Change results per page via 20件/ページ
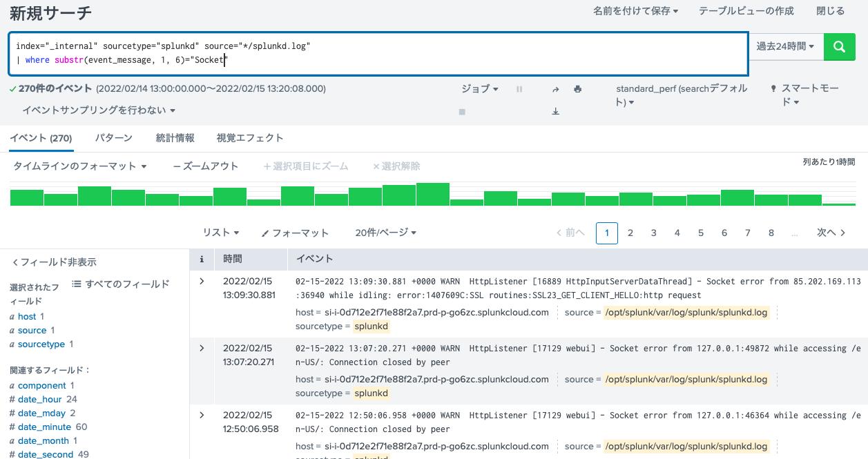 (x=385, y=233)
